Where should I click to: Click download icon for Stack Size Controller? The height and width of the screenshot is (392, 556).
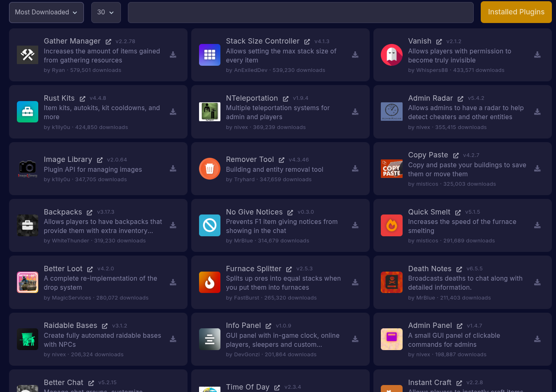click(355, 55)
